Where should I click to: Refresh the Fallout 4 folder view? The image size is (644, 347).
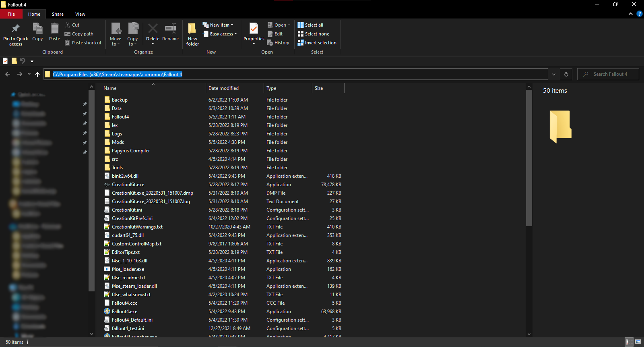tap(566, 74)
